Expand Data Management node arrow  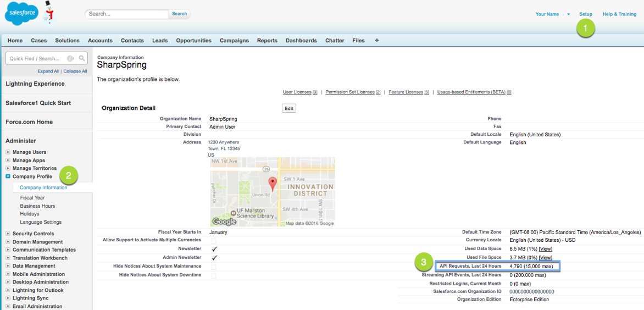click(x=8, y=266)
